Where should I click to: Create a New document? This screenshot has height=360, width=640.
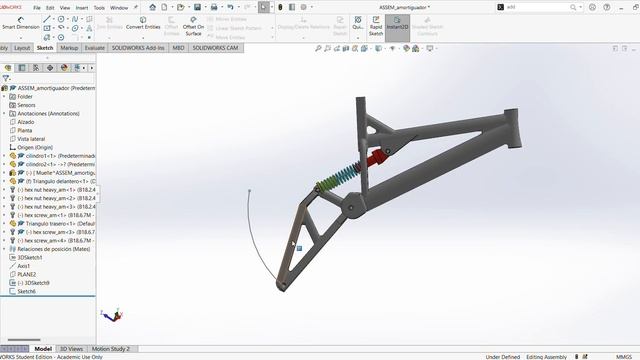[164, 7]
